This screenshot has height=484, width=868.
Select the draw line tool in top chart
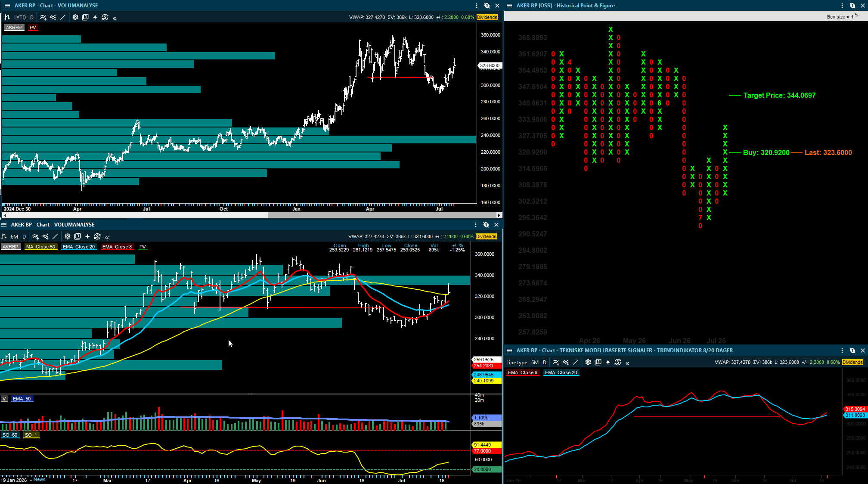click(63, 18)
